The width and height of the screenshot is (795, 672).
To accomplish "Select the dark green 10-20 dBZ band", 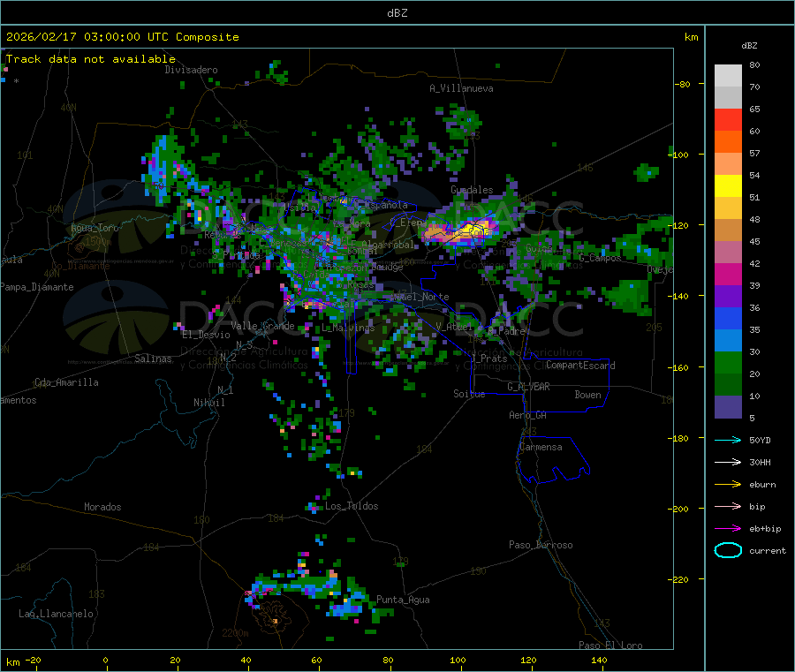I will pyautogui.click(x=728, y=385).
